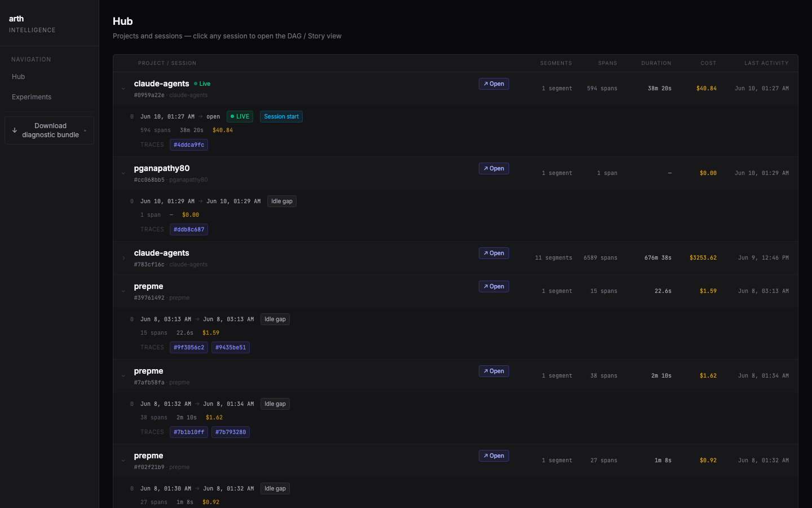
Task: Select trace tag #9435be51
Action: [x=231, y=348]
